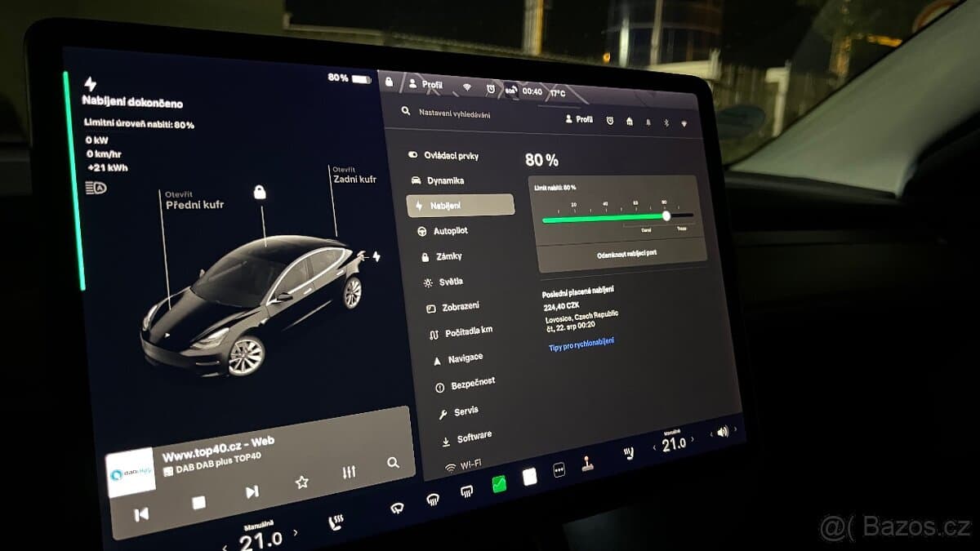Open driver climate via 21.0 temperature
This screenshot has width=980, height=551.
(261, 540)
